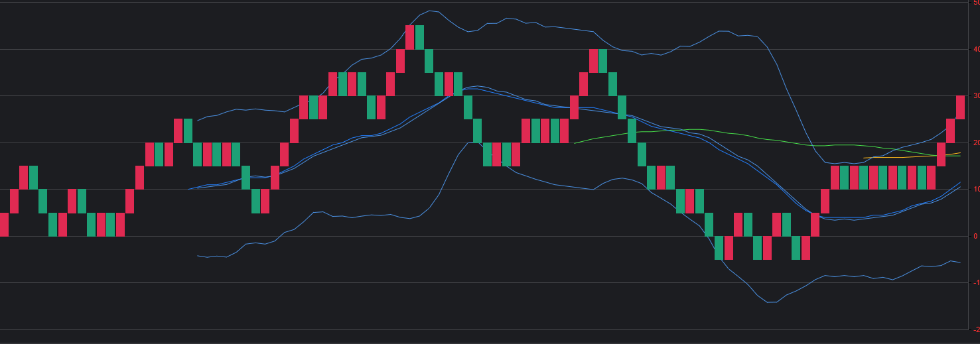The image size is (980, 344).
Task: Select the topmost red brick at chart peak
Action: (x=409, y=37)
